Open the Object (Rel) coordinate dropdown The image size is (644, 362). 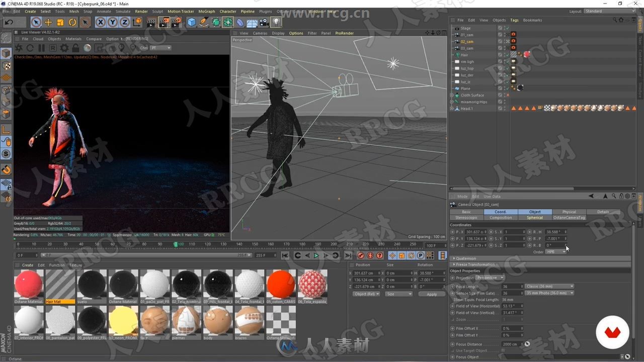point(366,294)
